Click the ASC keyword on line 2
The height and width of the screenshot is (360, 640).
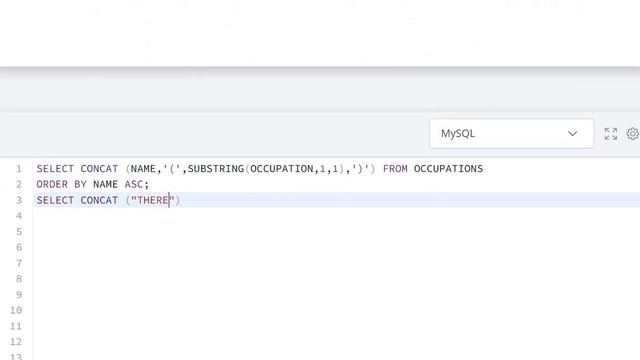coord(134,184)
